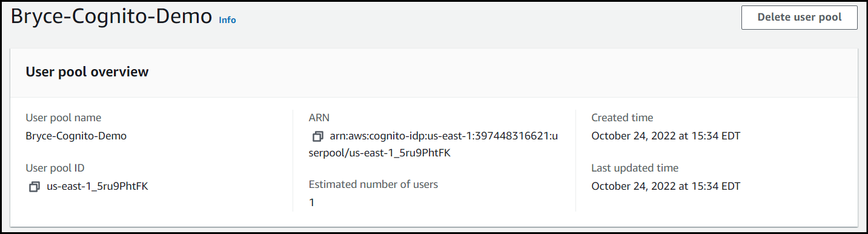The width and height of the screenshot is (868, 234).
Task: Copy the ARN using its copy icon
Action: point(317,137)
